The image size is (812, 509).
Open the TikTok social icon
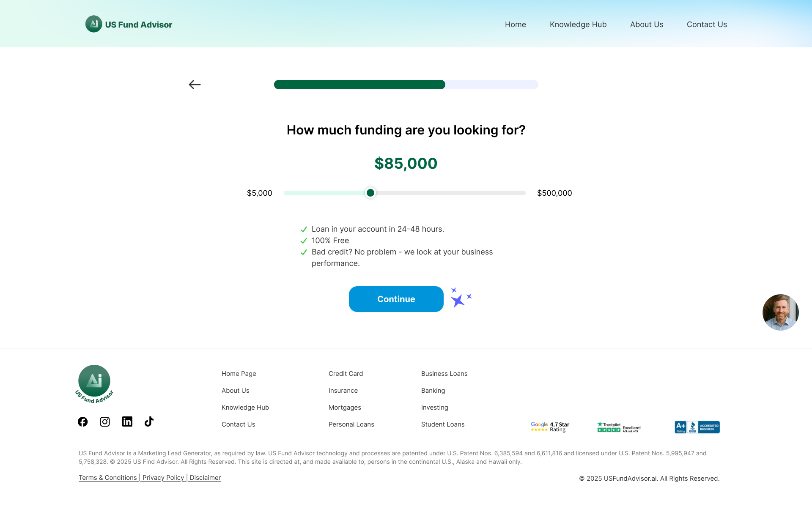[x=149, y=422]
